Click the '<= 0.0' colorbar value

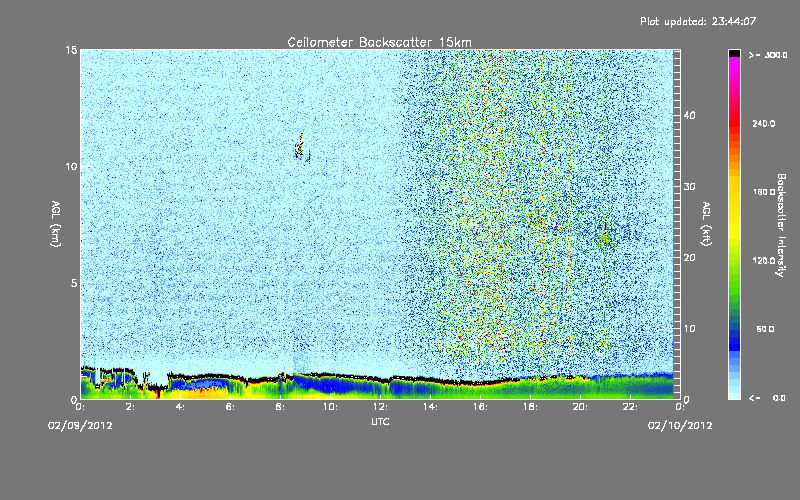(x=768, y=398)
